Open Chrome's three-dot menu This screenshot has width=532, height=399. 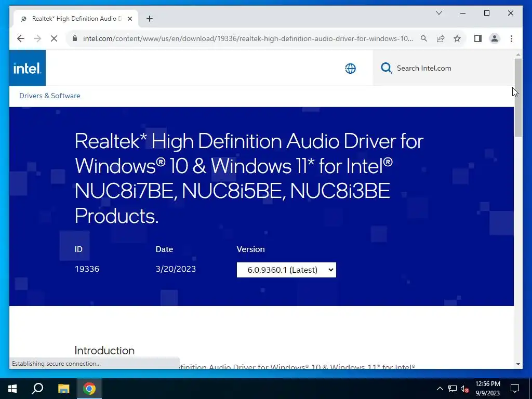click(511, 38)
